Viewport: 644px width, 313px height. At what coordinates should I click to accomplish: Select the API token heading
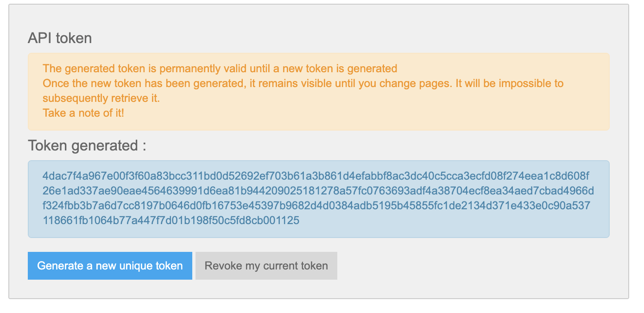[60, 38]
